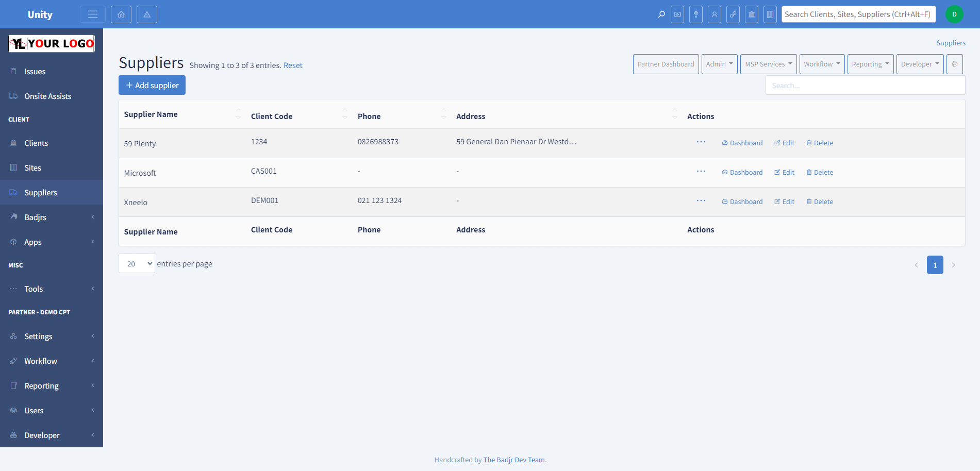Sort by the top Phone column header

coord(402,114)
